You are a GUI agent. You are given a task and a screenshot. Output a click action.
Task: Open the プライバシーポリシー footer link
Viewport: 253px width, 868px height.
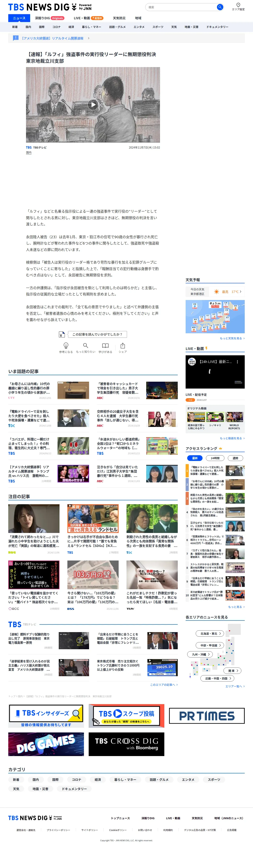click(58, 830)
